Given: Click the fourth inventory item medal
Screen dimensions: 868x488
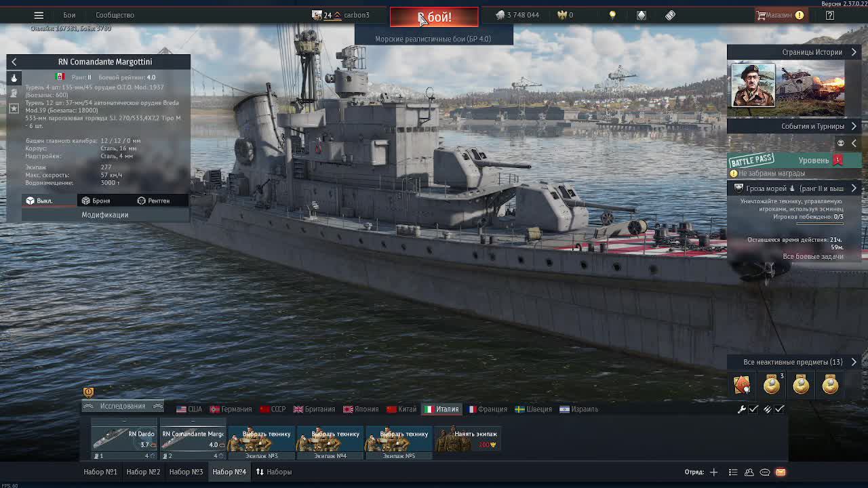Looking at the screenshot, I should tap(830, 385).
